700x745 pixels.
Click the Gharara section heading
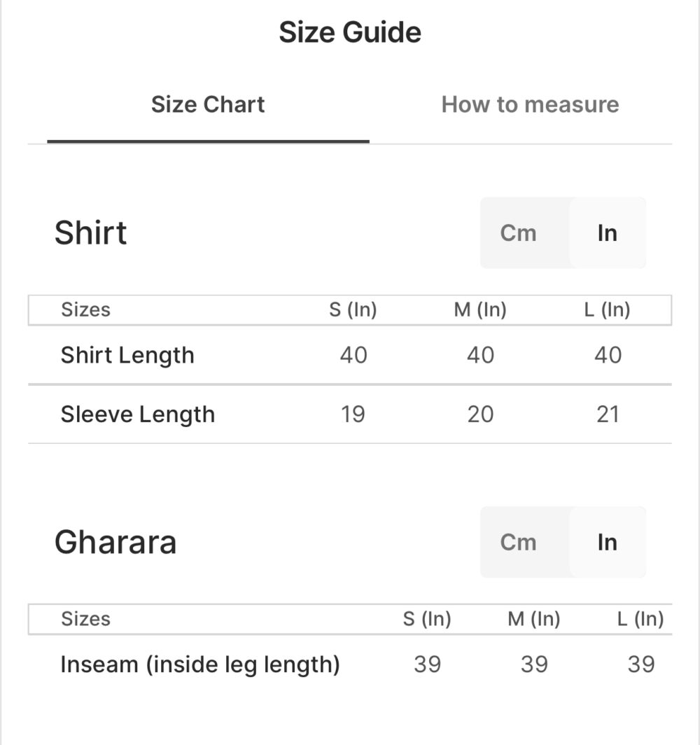[115, 543]
